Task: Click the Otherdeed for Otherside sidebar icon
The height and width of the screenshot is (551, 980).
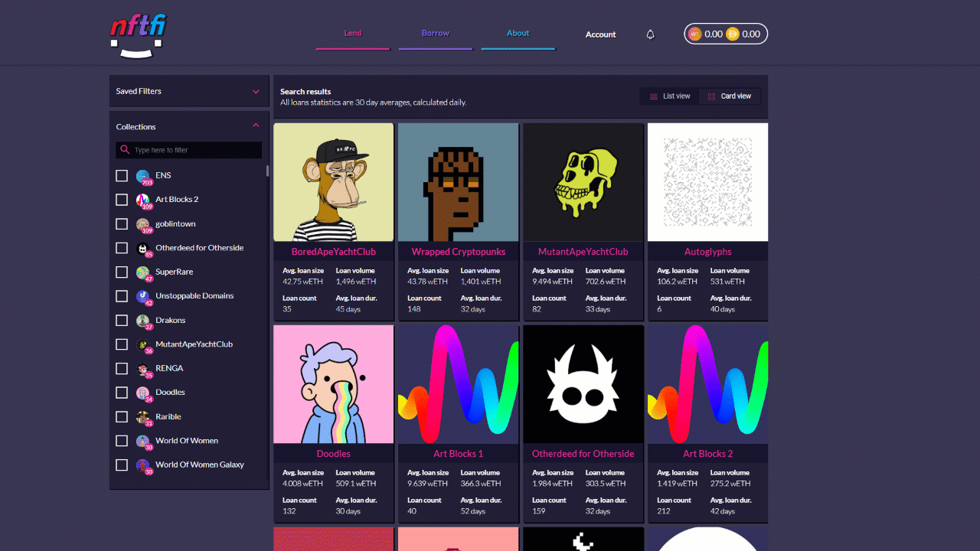Action: pos(143,249)
